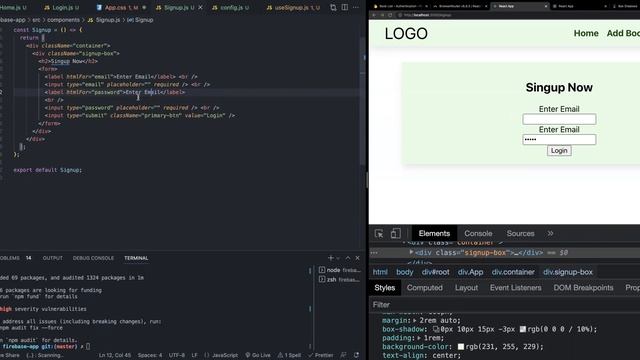Add a new terminal with plus icon
This screenshot has height=360, width=640.
pyautogui.click(x=331, y=258)
